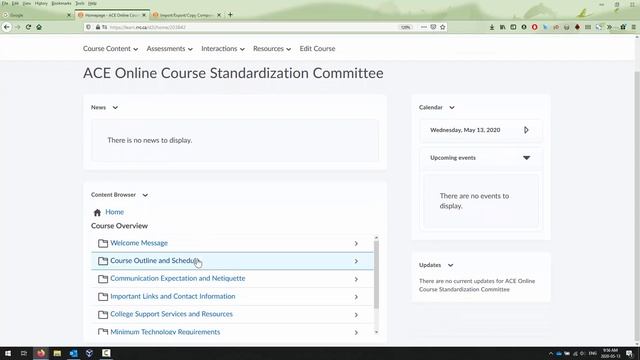Open Outlook from the taskbar
Viewport: 640px width, 360px height.
click(73, 353)
